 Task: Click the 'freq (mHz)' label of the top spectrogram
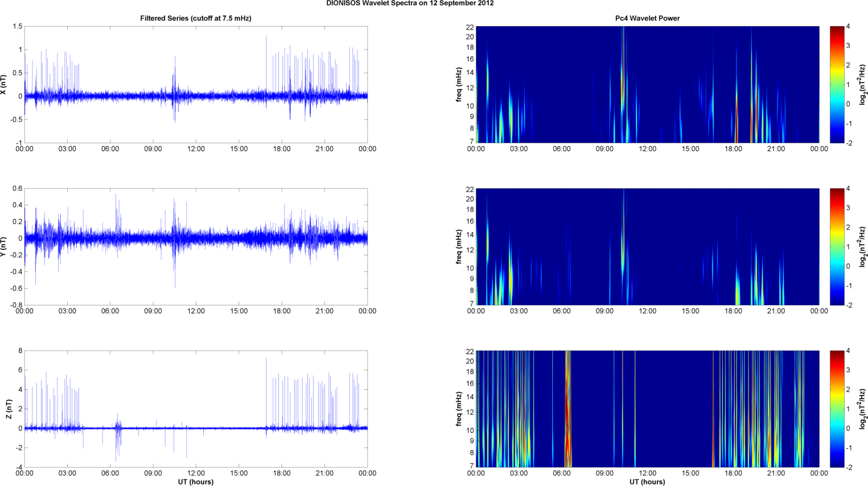coord(459,85)
